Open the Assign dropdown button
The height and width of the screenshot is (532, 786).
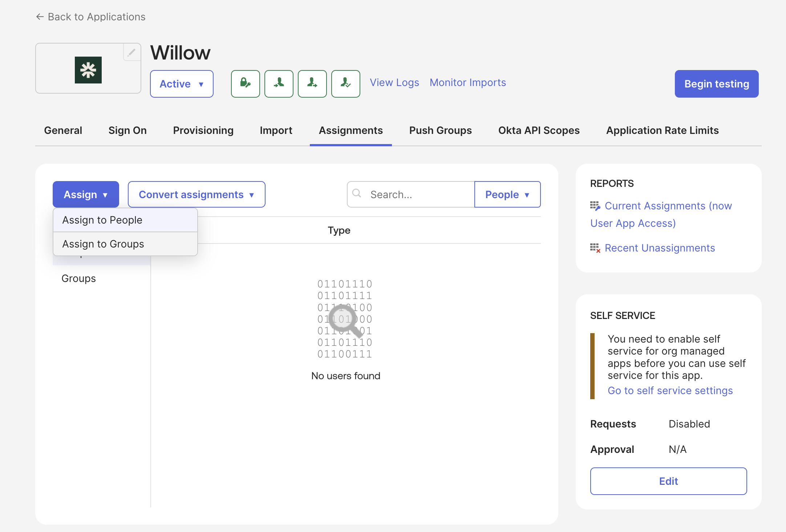click(86, 195)
